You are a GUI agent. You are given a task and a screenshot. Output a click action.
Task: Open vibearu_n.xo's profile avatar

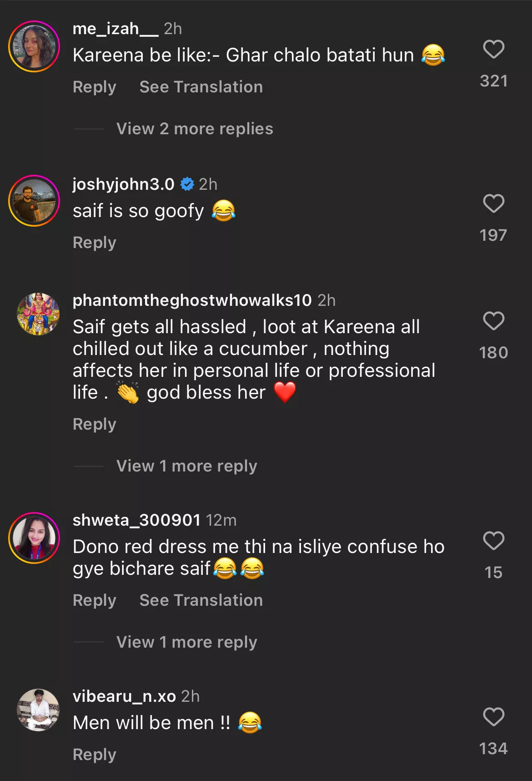pos(38,710)
